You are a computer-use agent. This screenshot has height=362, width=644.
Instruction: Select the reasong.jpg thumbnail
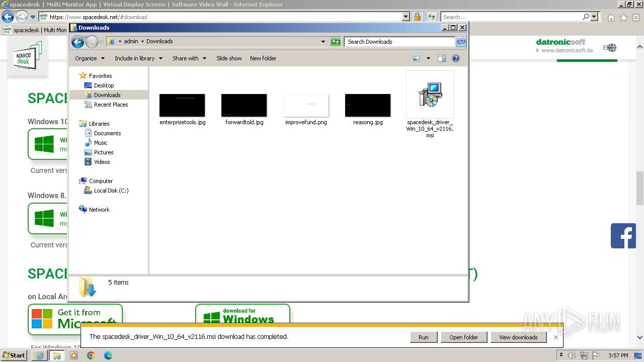[x=368, y=105]
